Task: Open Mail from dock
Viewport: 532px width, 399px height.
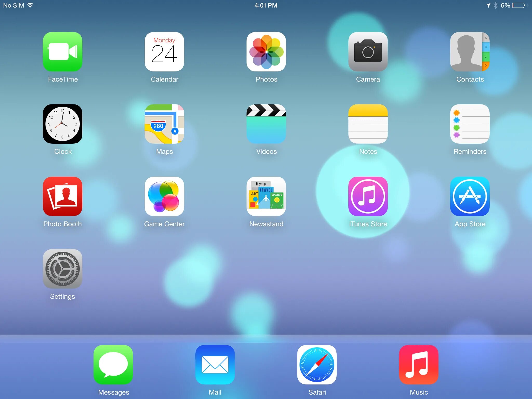Action: tap(215, 365)
